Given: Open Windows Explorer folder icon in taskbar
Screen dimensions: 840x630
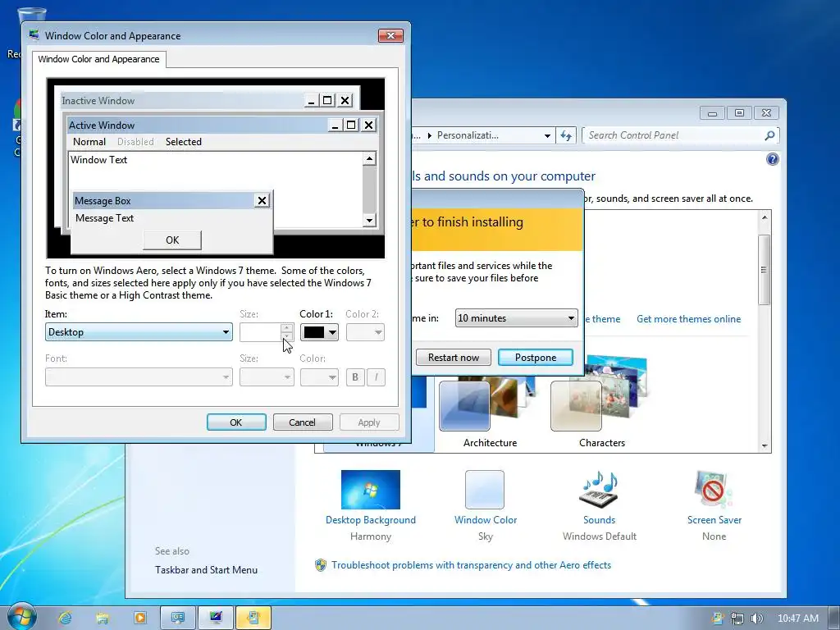Looking at the screenshot, I should 102,618.
